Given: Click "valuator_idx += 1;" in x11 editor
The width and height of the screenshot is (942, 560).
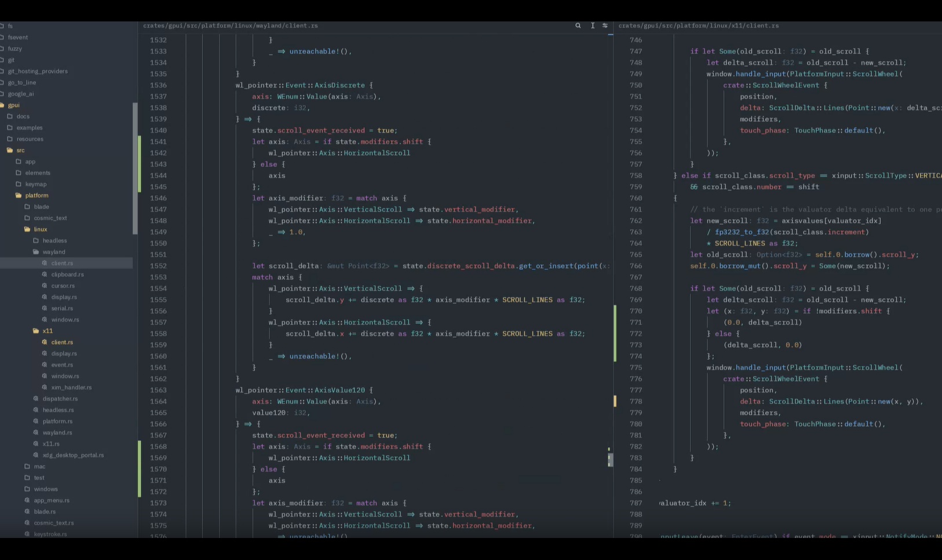Looking at the screenshot, I should [695, 503].
